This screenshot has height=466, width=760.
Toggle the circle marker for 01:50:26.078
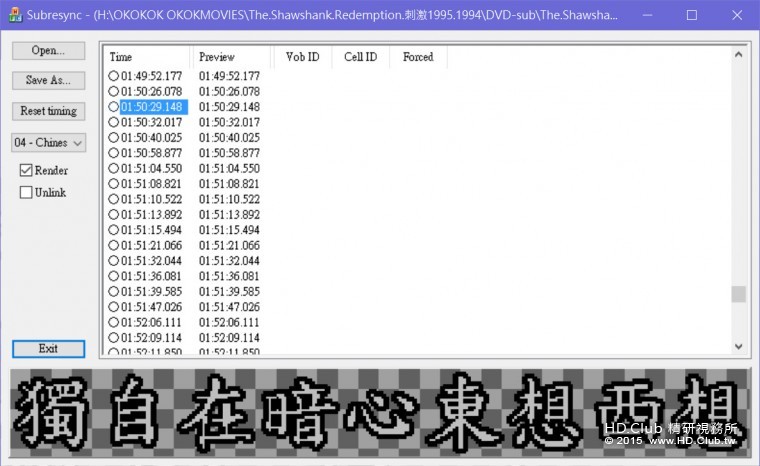[x=113, y=91]
